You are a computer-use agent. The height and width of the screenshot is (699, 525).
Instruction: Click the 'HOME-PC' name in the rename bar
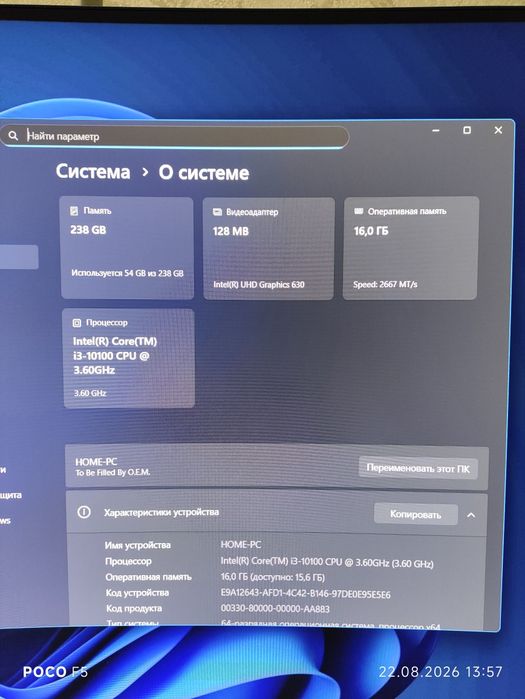(x=96, y=462)
